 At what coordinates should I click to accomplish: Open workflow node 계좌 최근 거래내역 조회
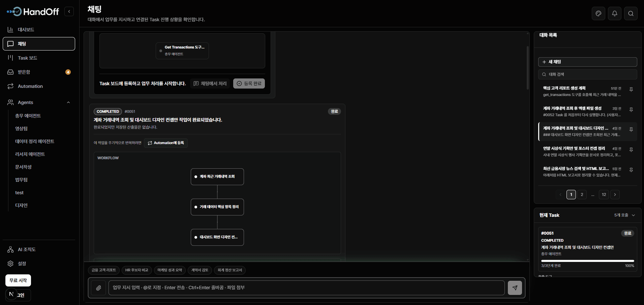tap(217, 177)
